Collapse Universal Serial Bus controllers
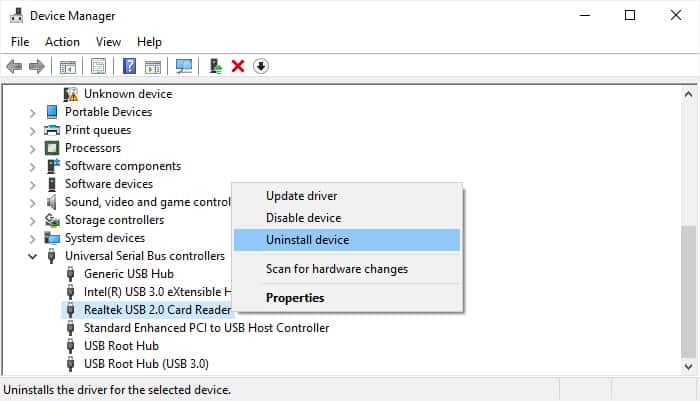The width and height of the screenshot is (700, 401). click(32, 256)
